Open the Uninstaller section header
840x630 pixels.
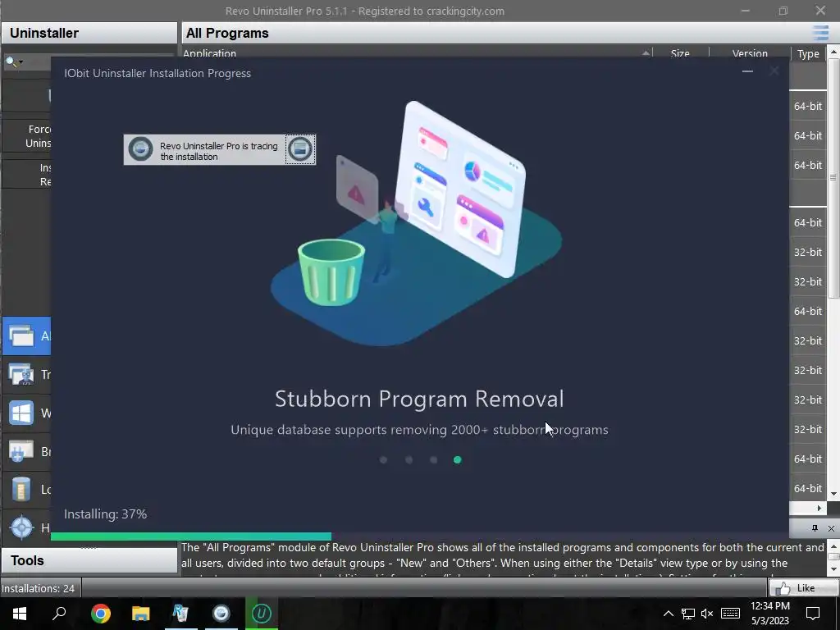click(89, 33)
